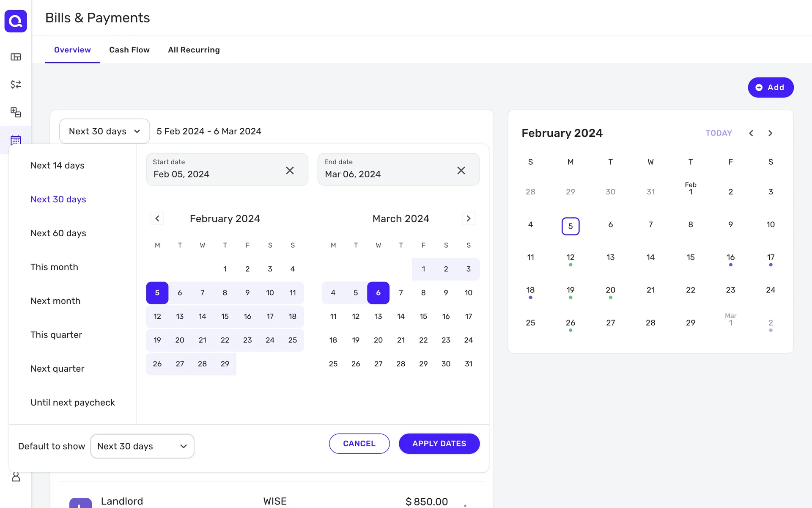
Task: Switch to the Cash Flow tab
Action: point(129,50)
